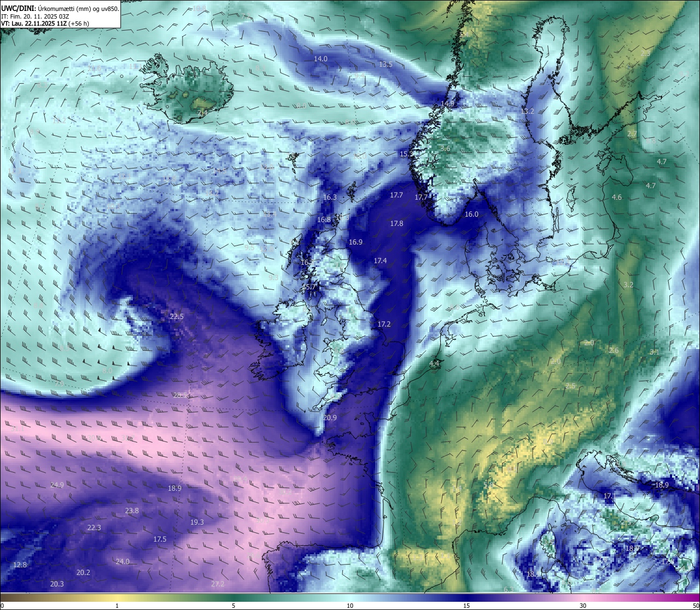The width and height of the screenshot is (700, 610).
Task: Select the 17.2 value off eastern England
Action: (x=384, y=324)
